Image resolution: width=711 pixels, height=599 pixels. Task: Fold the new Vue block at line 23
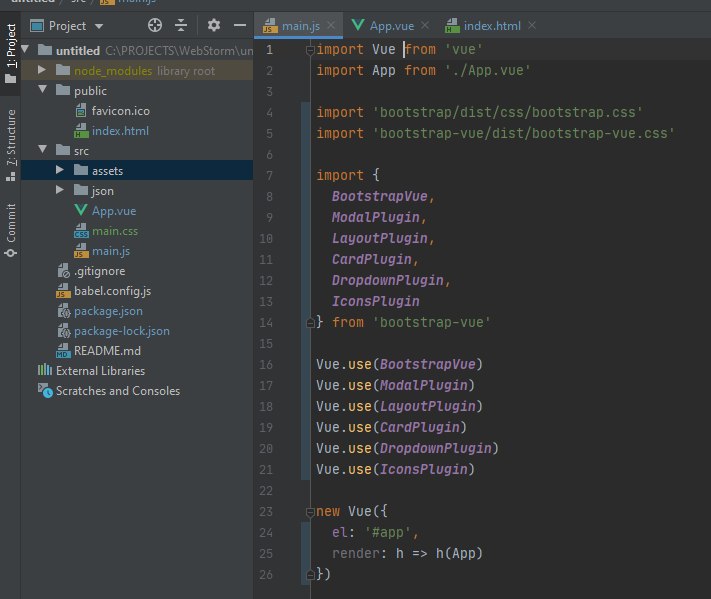pyautogui.click(x=310, y=512)
